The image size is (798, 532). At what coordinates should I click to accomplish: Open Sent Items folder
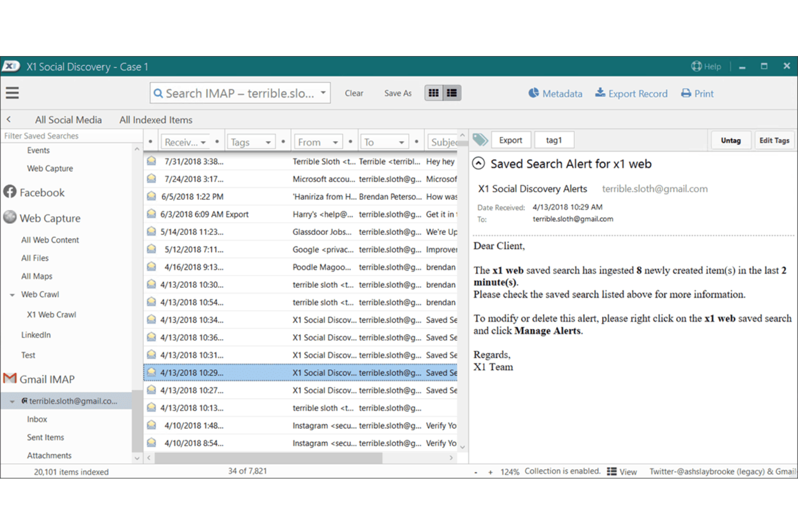tap(45, 437)
